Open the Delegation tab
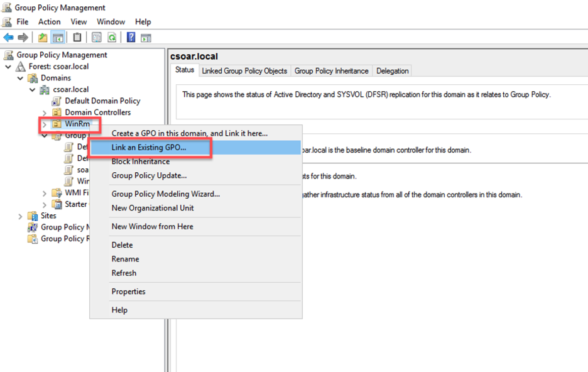Viewport: 588px width, 372px height. click(x=392, y=70)
